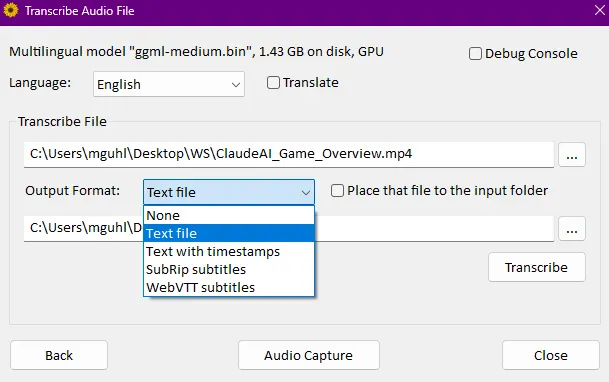Choose WebVTT subtitles format

(229, 287)
